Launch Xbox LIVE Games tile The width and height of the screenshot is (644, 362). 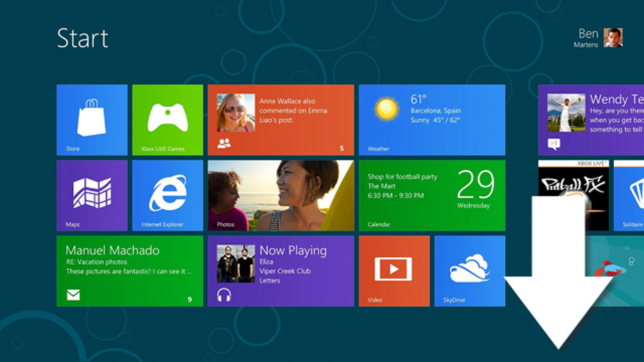167,120
